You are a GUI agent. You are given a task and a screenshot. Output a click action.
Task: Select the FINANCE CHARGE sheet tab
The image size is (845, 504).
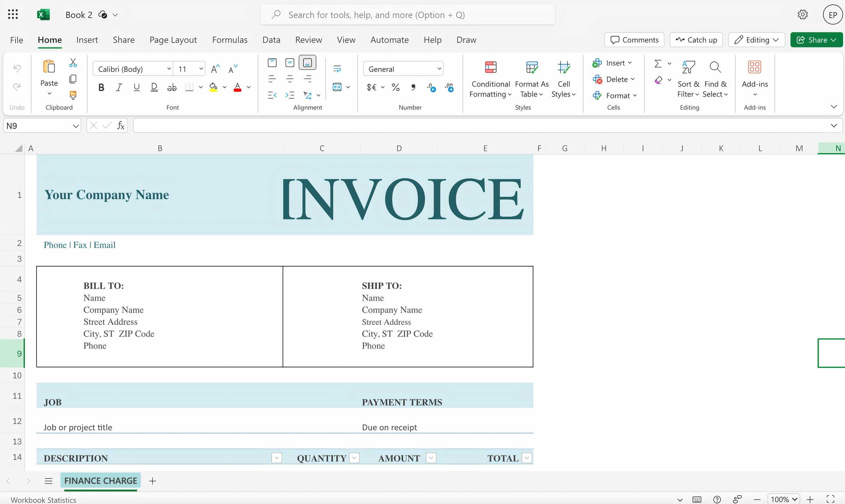click(101, 481)
